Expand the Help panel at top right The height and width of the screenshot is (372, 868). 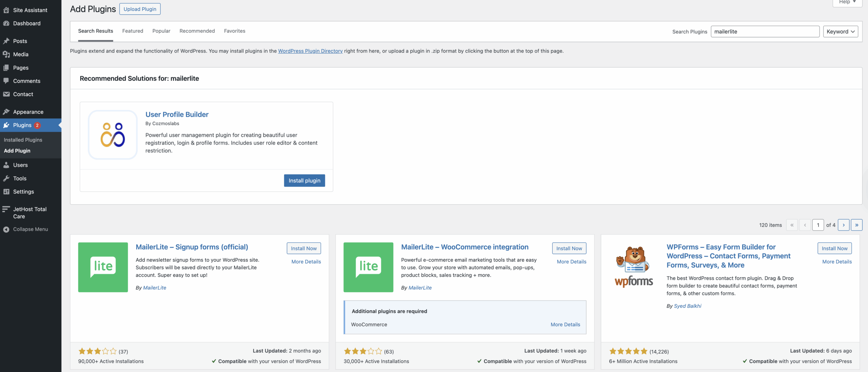847,2
